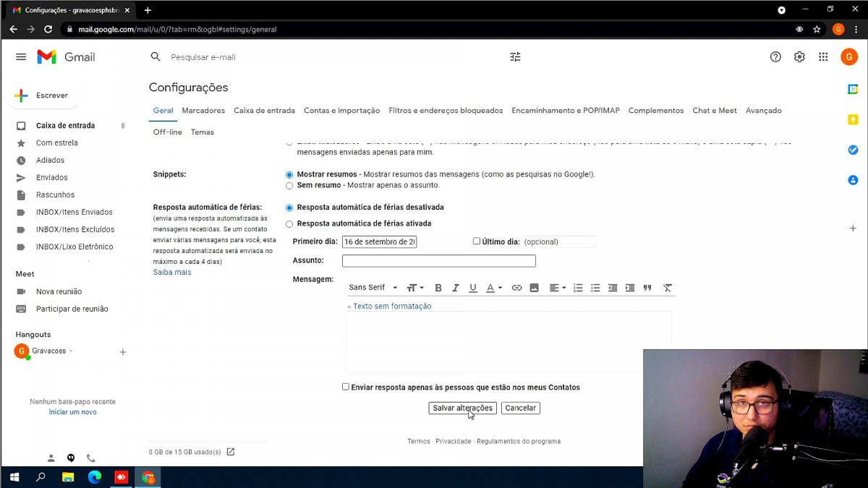Start a new Hangouts chat plus icon
Viewport: 868px width, 488px height.
pos(123,352)
